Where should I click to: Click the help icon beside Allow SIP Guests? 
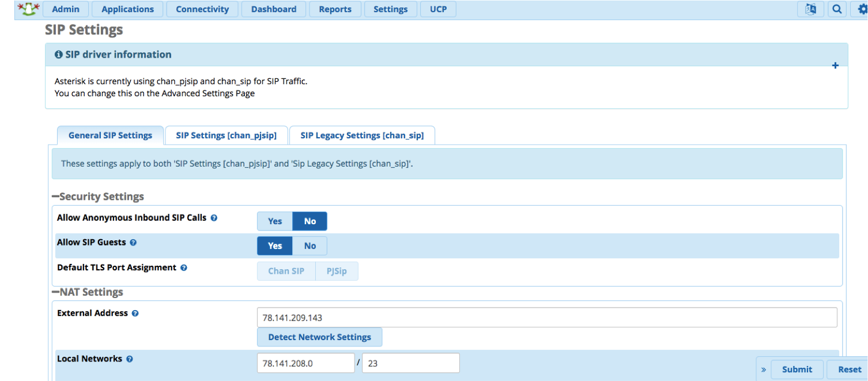click(x=133, y=242)
